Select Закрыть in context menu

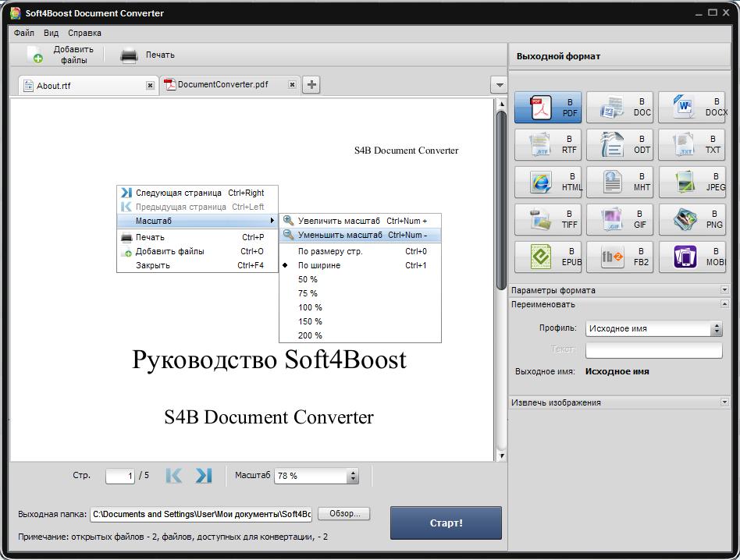(x=197, y=265)
